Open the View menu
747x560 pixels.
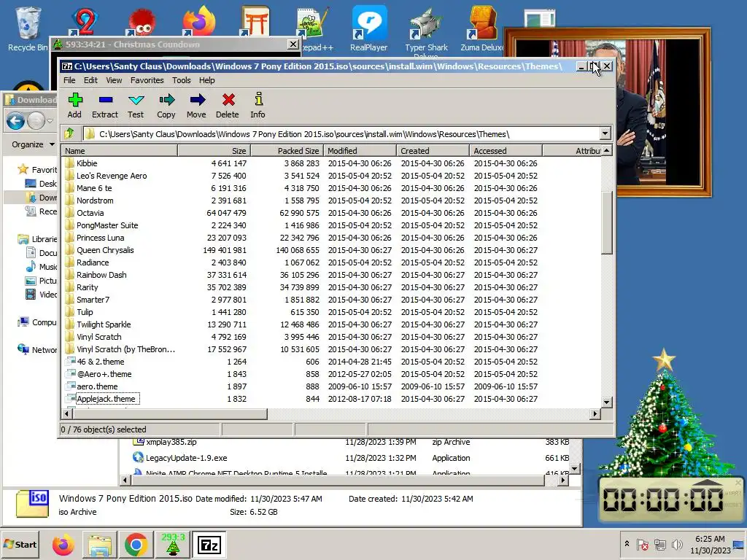[x=114, y=80]
